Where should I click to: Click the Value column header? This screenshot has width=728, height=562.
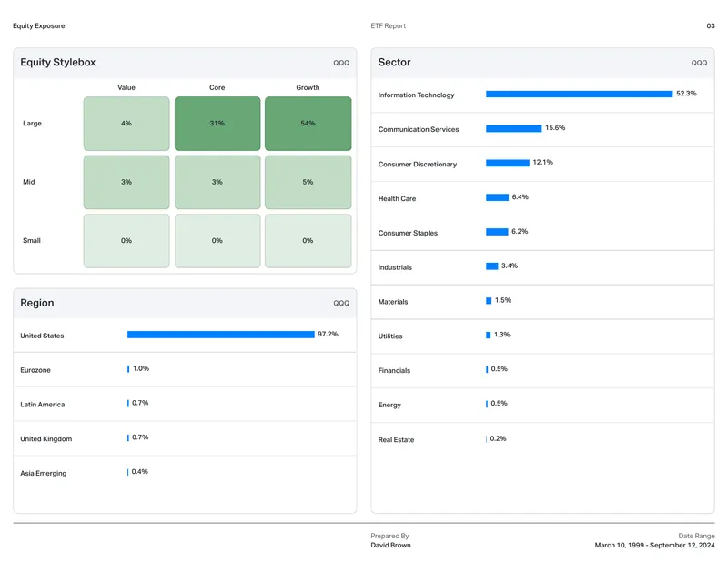click(126, 87)
